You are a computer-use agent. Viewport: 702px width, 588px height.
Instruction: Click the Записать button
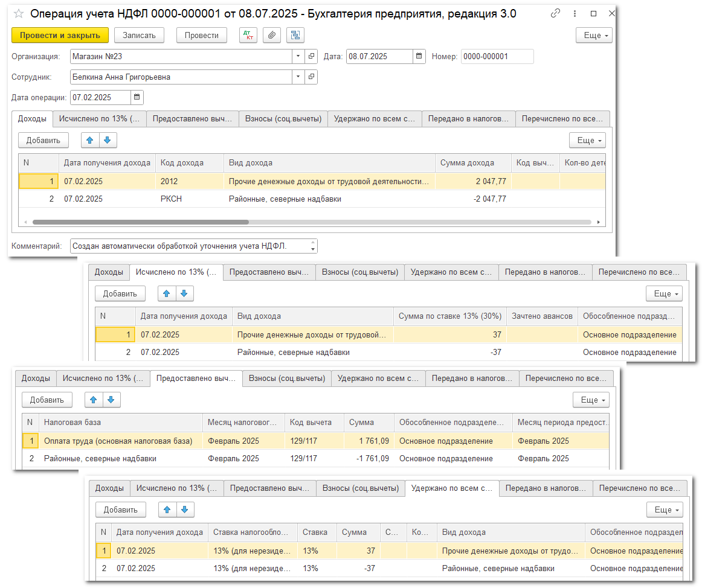coord(139,36)
